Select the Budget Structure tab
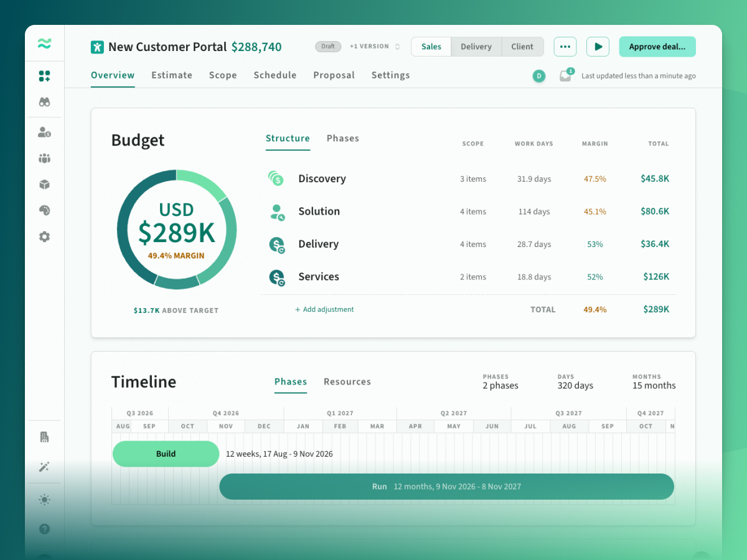Screen dimensions: 747x560 pyautogui.click(x=288, y=138)
